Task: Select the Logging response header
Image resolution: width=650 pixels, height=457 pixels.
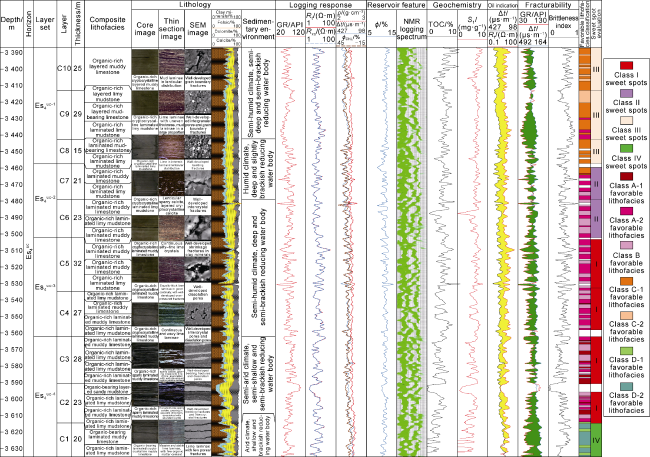Action: [x=320, y=5]
